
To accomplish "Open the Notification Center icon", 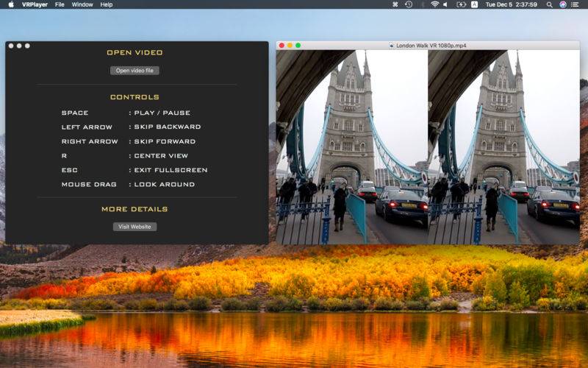I will (x=578, y=4).
